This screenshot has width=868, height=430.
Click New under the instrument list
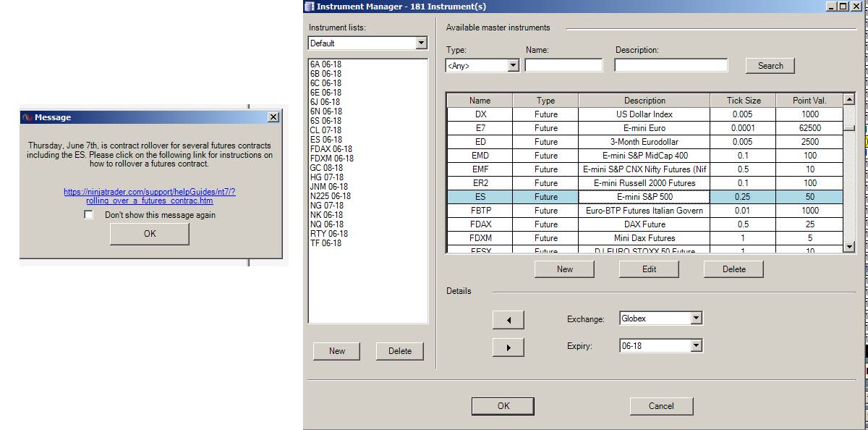[x=337, y=351]
